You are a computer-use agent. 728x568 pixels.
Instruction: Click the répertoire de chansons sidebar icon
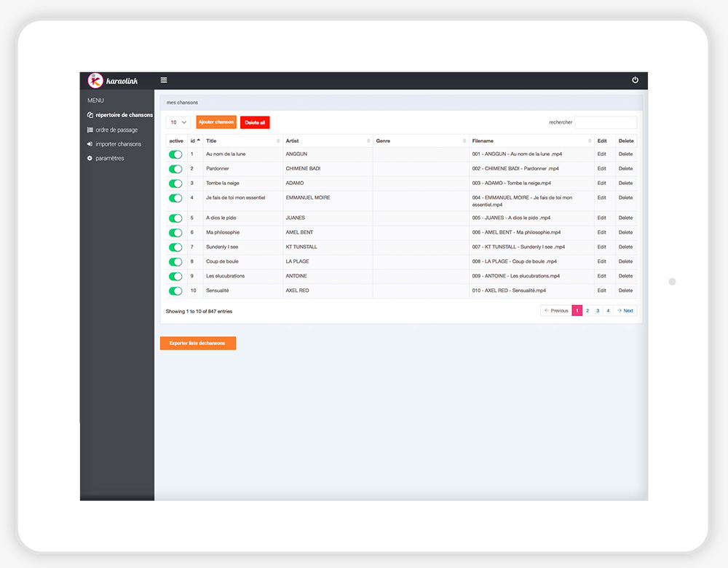90,115
